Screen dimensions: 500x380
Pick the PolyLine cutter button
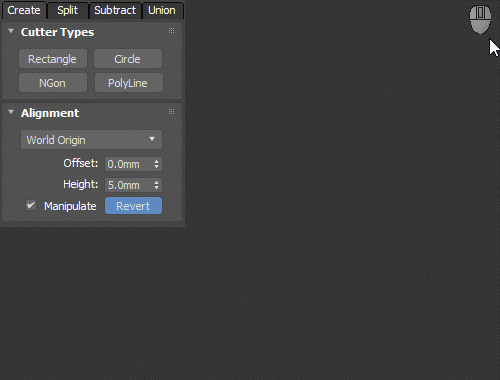129,83
